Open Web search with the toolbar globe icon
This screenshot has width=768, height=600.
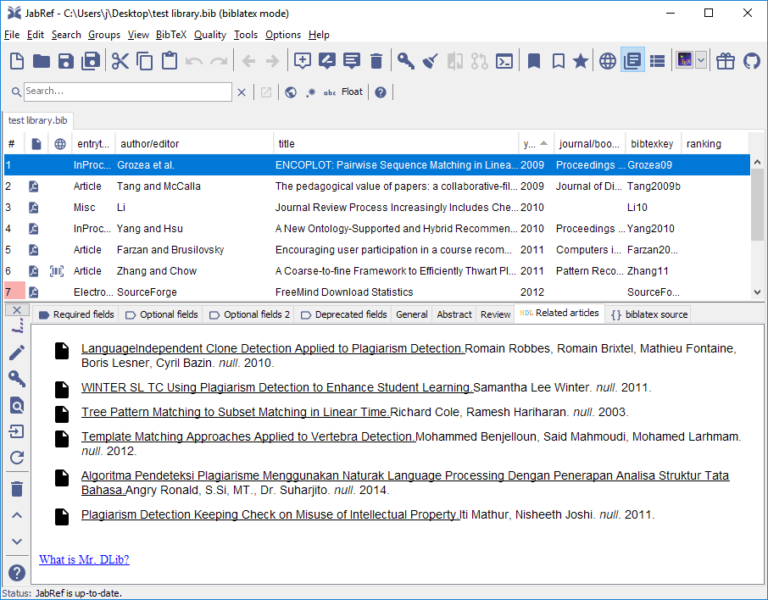(x=607, y=61)
